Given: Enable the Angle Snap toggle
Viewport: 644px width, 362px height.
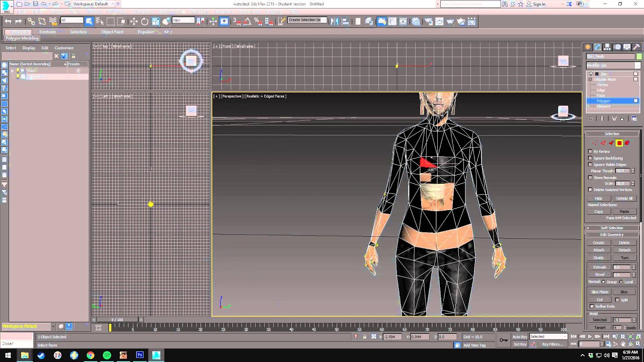Looking at the screenshot, I should (x=247, y=21).
